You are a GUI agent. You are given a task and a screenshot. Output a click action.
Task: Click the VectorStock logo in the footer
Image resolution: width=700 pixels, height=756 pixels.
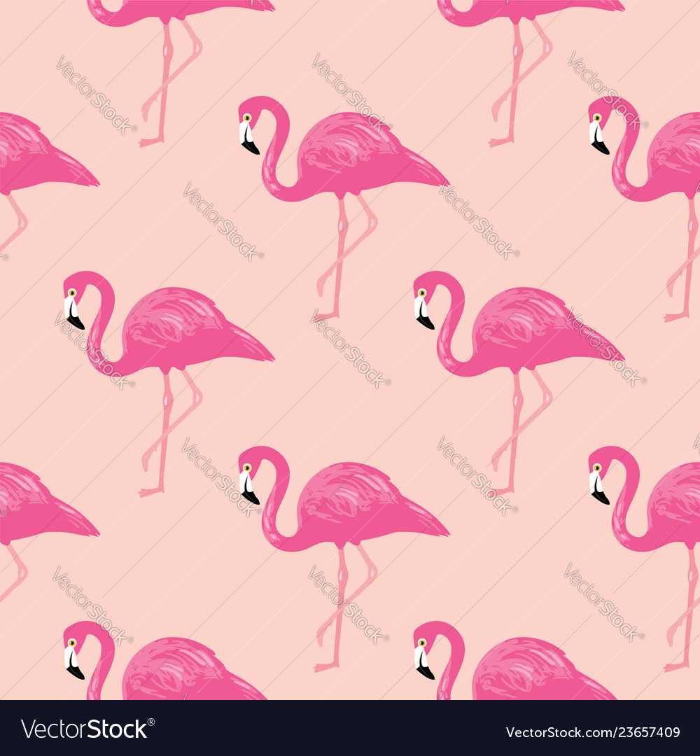[x=87, y=729]
